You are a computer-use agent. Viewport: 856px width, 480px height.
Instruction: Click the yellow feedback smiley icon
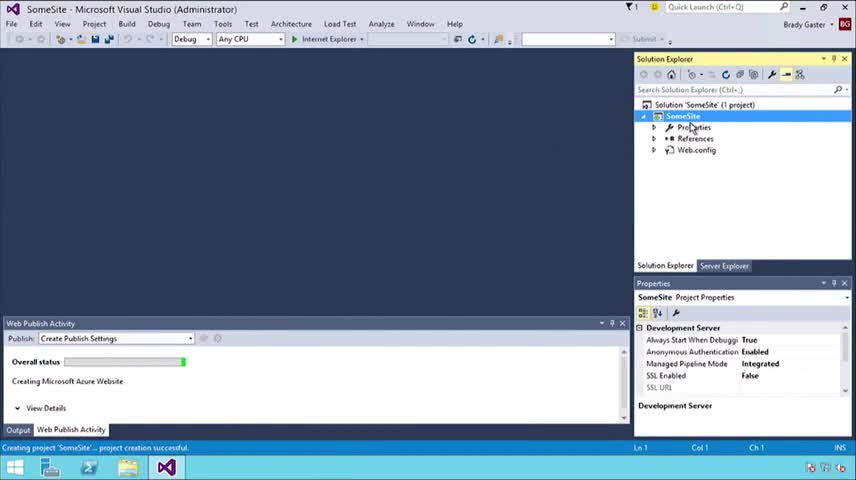coord(654,7)
